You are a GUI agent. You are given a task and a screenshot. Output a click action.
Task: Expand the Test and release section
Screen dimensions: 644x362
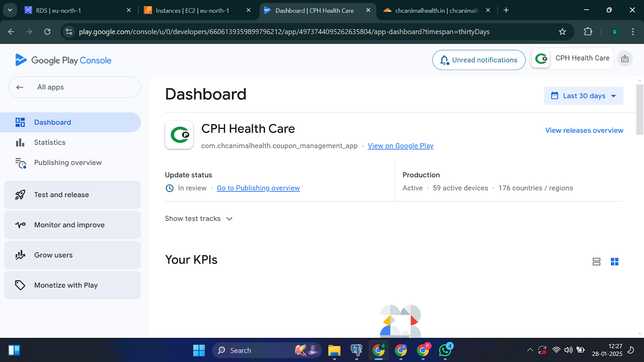click(x=72, y=195)
